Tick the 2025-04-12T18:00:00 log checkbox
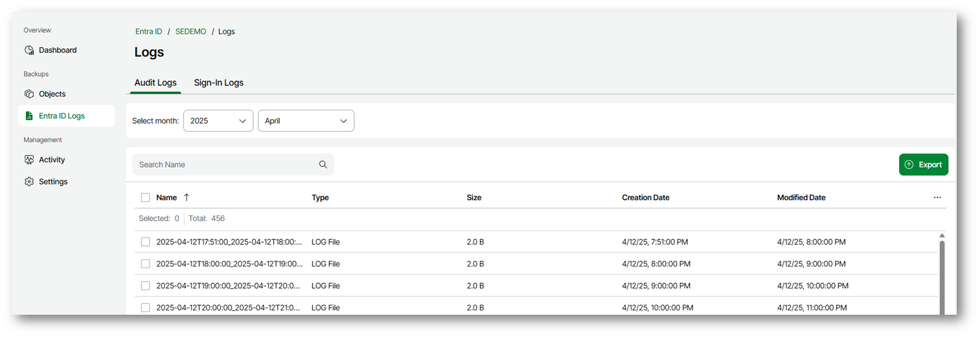 (x=145, y=264)
